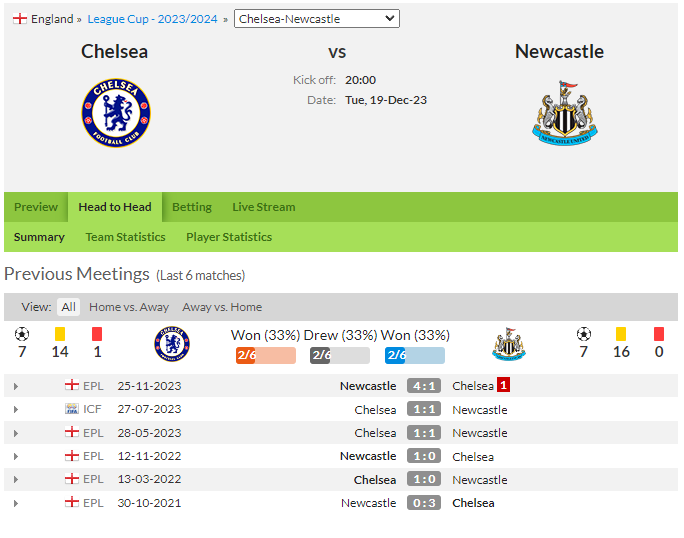Viewport: 684px width, 538px height.
Task: Switch to Team Statistics sub-tab
Action: coord(125,237)
